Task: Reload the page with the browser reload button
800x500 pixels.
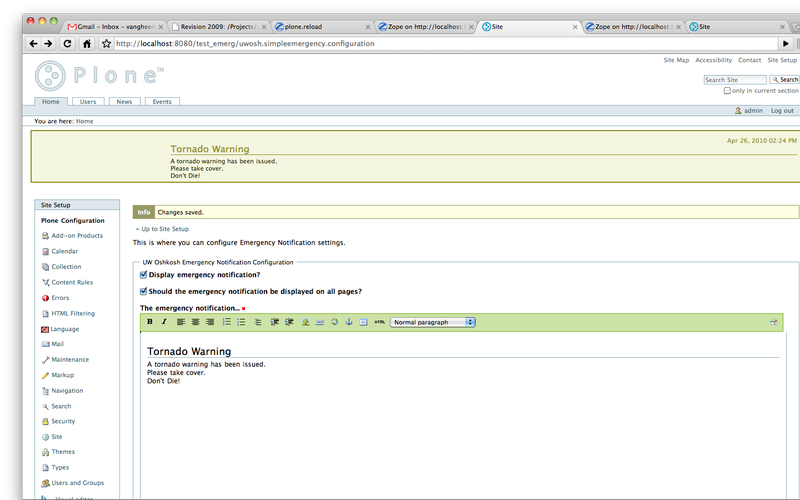Action: coord(67,44)
